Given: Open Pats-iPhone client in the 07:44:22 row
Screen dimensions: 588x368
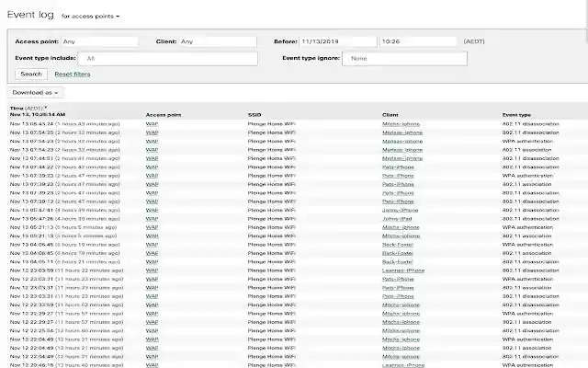Looking at the screenshot, I should click(x=398, y=167).
